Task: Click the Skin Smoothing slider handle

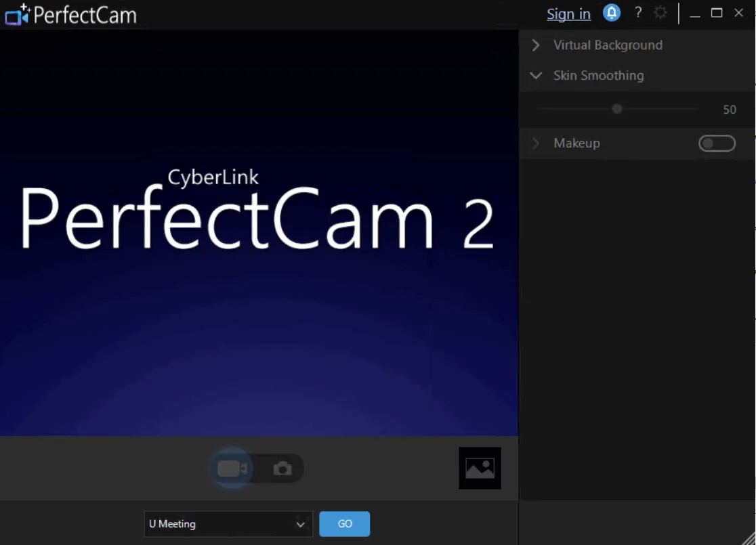Action: [x=616, y=110]
